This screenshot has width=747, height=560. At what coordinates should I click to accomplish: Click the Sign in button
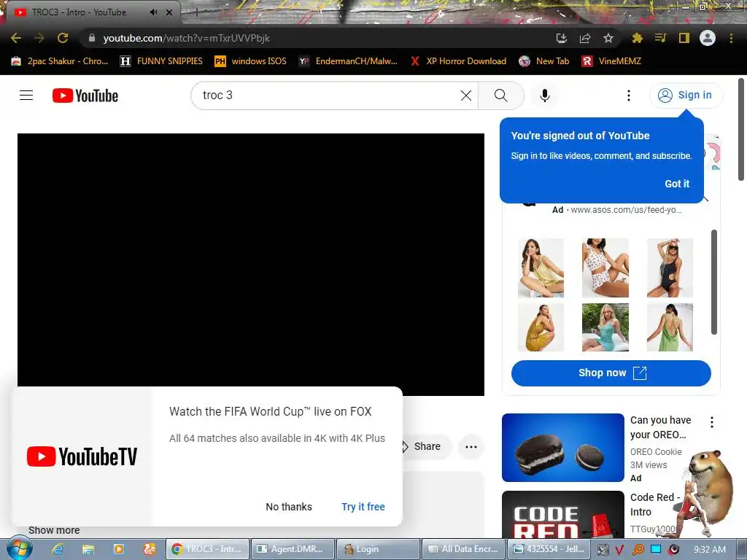tap(686, 96)
